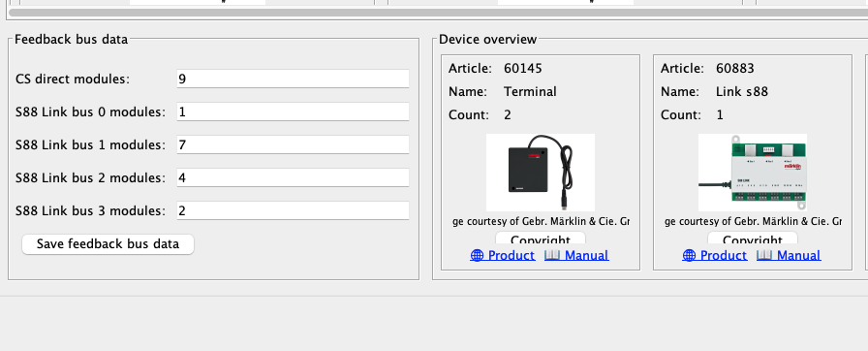
Task: Open the Terminal Product link
Action: 511,255
